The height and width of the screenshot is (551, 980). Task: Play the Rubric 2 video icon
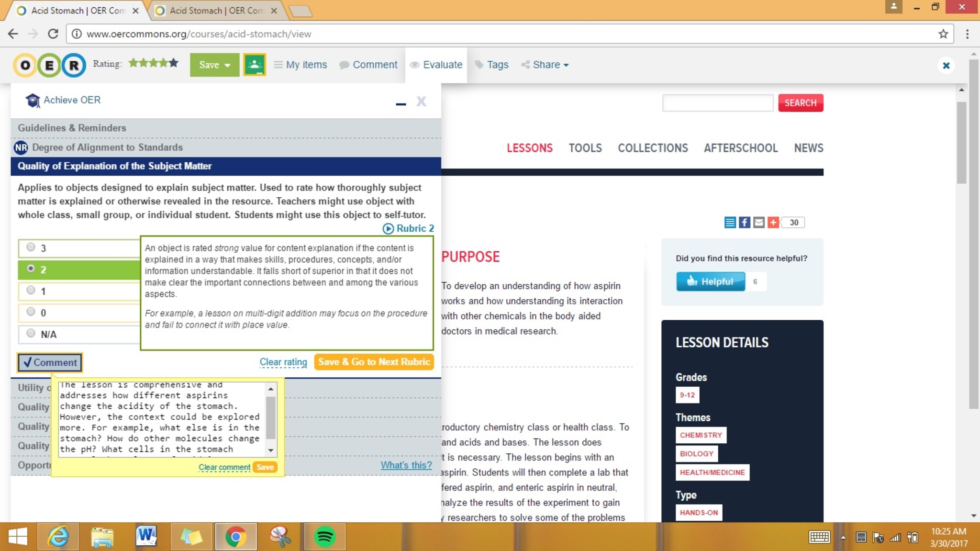coord(388,229)
